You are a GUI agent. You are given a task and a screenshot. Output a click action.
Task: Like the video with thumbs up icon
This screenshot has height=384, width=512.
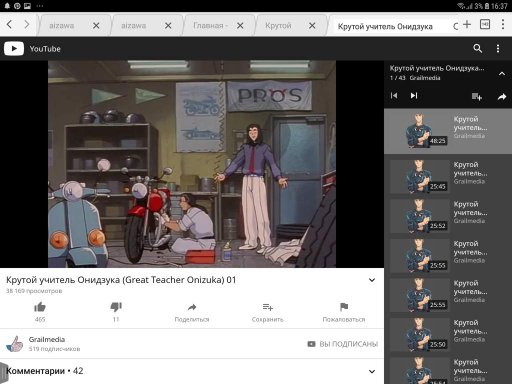point(40,307)
